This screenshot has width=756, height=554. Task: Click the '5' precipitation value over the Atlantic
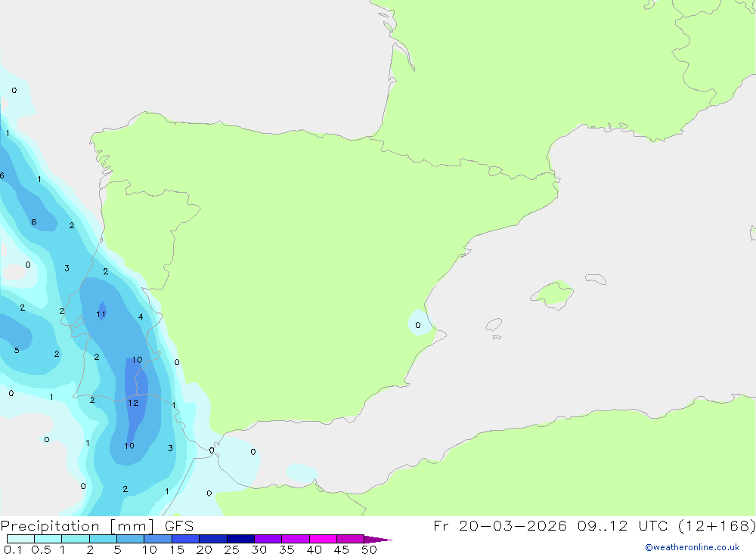click(17, 351)
